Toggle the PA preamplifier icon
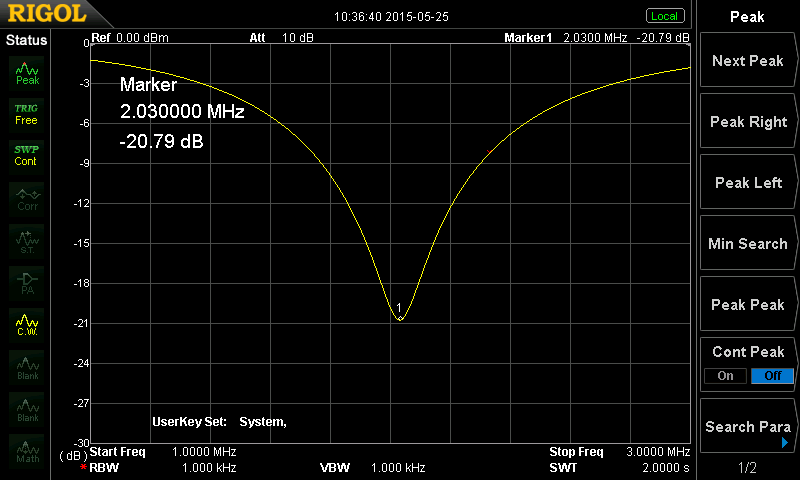Screen dimensions: 800x480 [27, 282]
